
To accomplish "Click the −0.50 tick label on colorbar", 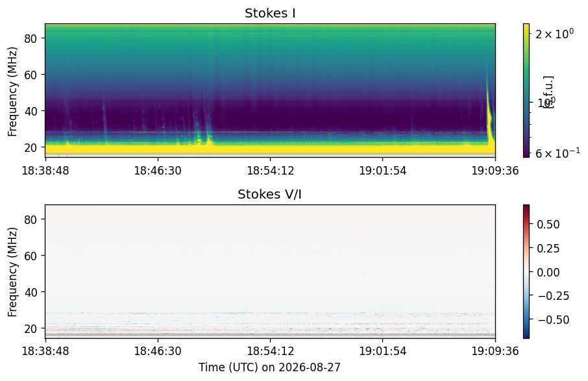I will click(554, 320).
